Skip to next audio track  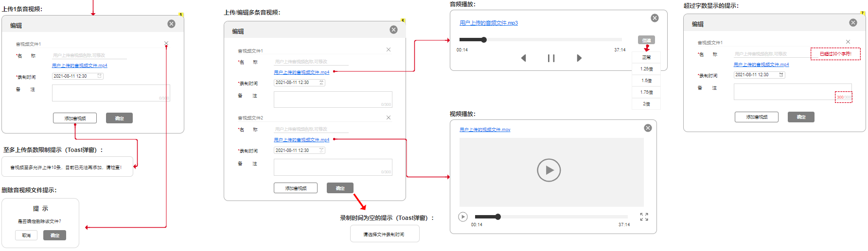point(579,58)
